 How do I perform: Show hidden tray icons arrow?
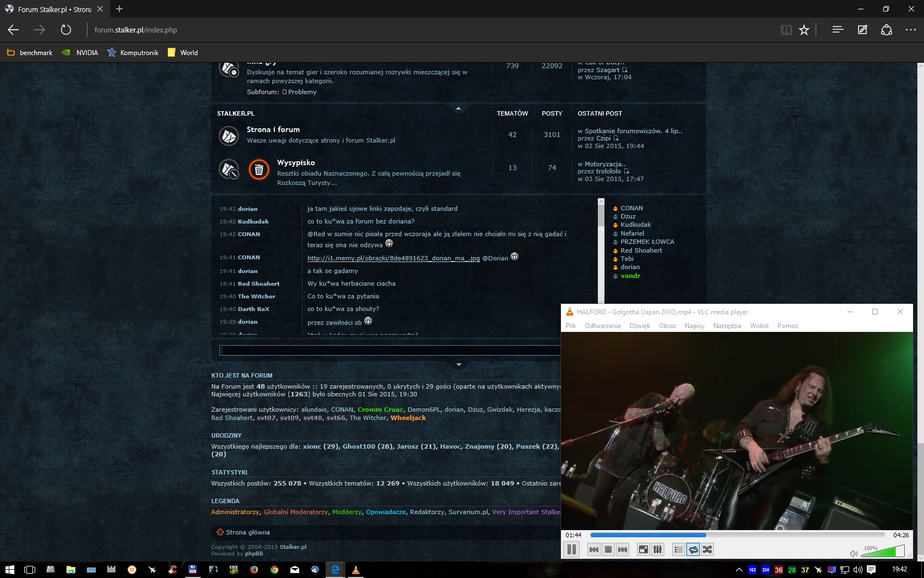[x=739, y=570]
